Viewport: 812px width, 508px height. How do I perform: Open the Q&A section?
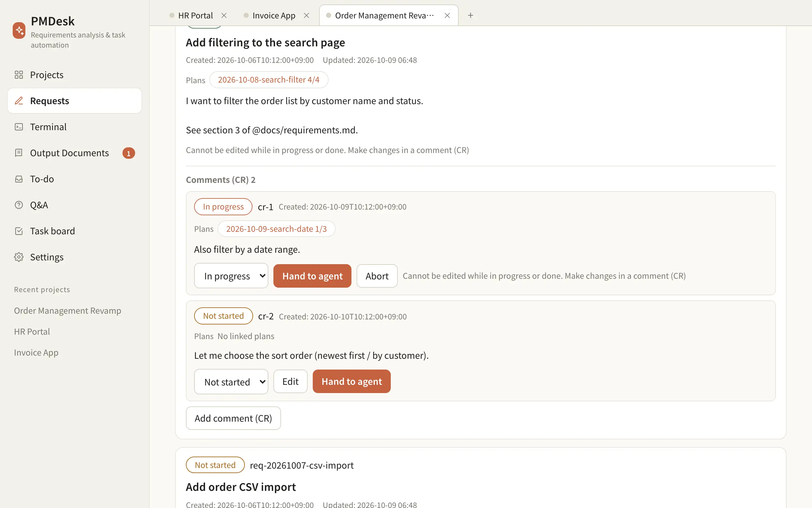(x=75, y=205)
